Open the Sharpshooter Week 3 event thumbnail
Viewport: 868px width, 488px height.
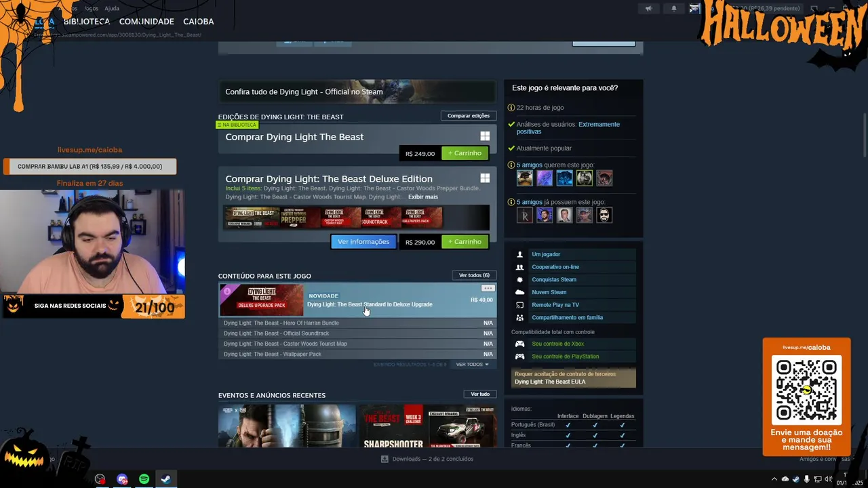point(428,426)
